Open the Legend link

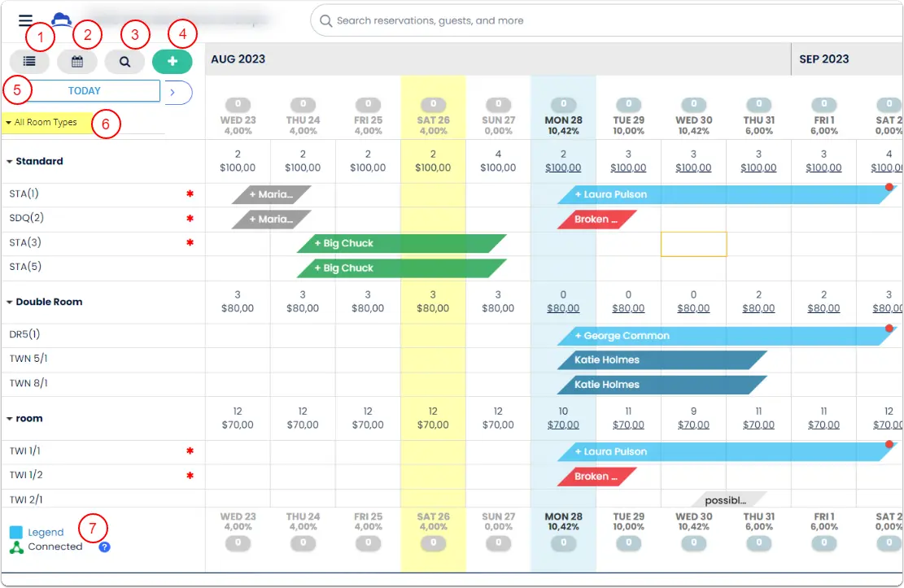click(46, 533)
